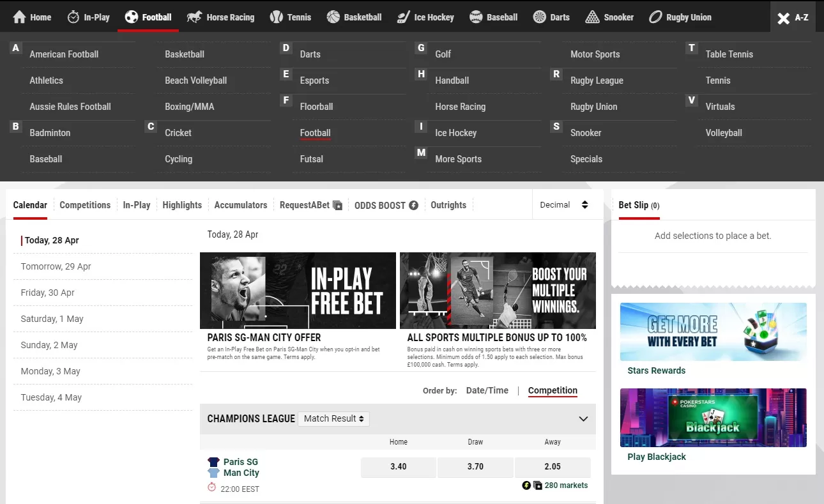Click the Darts board icon
This screenshot has height=504, width=824.
pos(540,17)
